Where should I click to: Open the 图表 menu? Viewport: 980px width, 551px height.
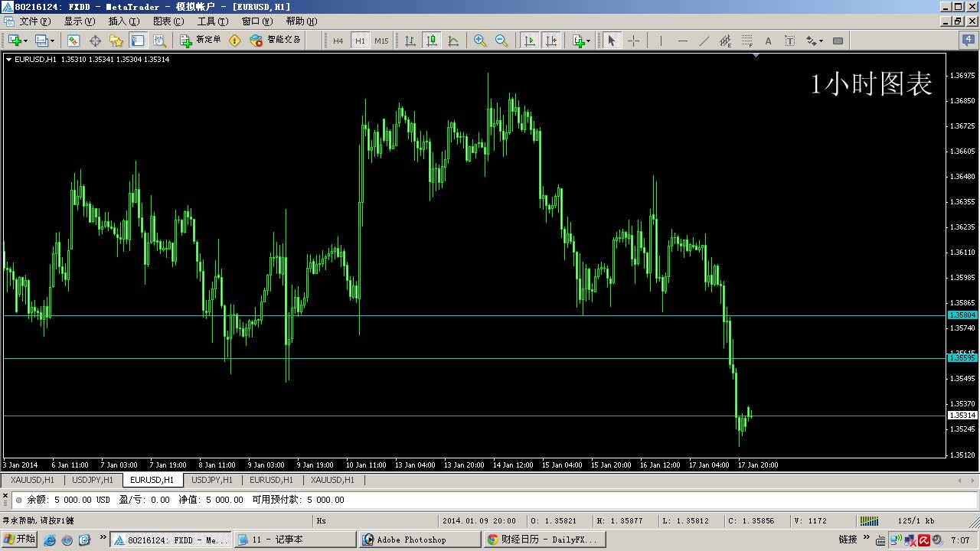168,21
